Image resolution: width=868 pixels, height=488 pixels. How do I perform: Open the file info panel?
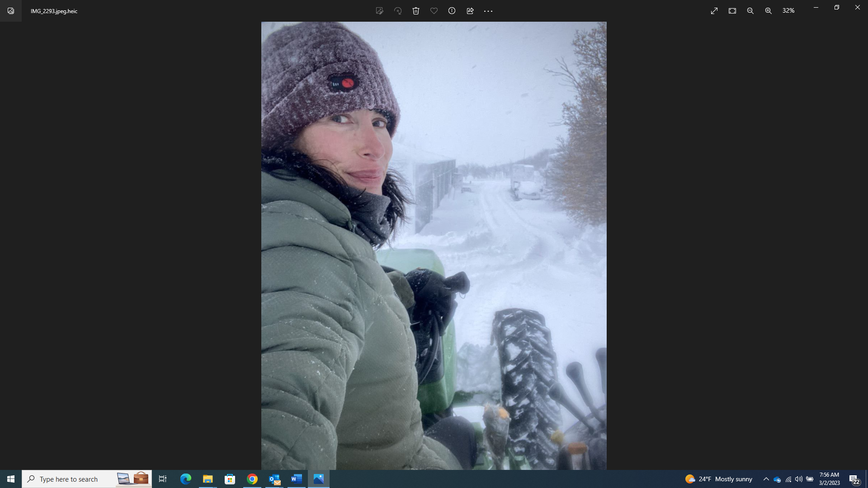[452, 11]
